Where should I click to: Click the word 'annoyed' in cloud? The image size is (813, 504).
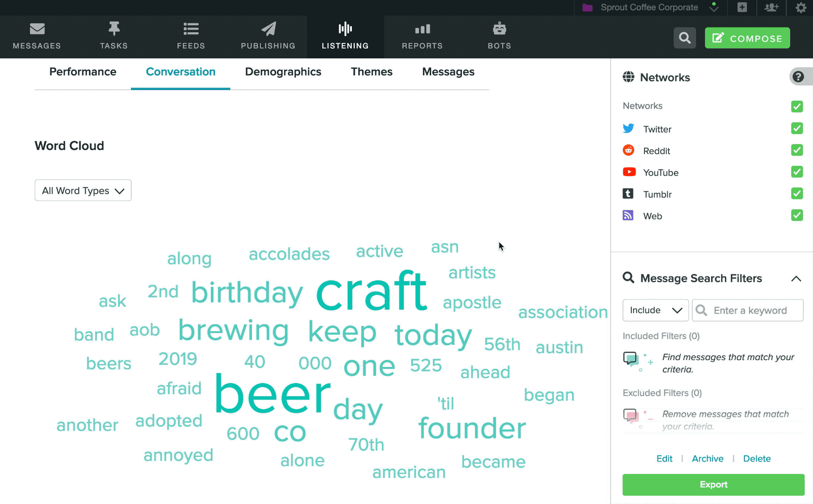[x=178, y=456]
